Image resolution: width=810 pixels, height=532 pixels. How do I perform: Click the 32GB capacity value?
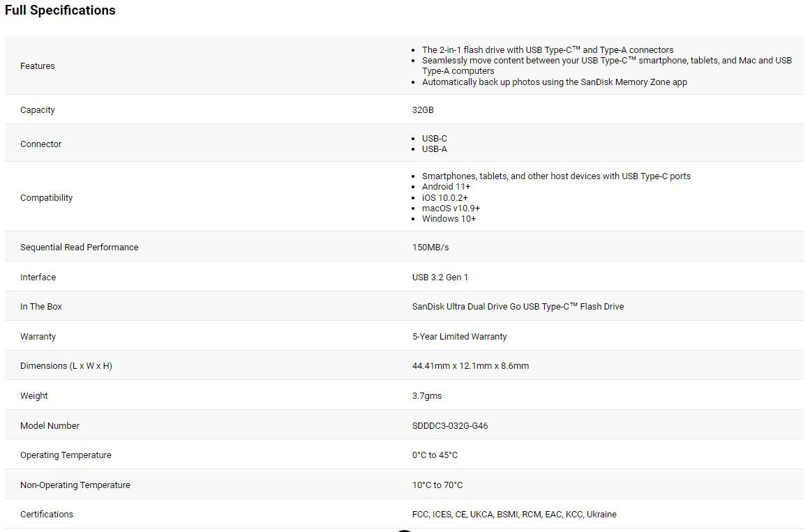[423, 110]
